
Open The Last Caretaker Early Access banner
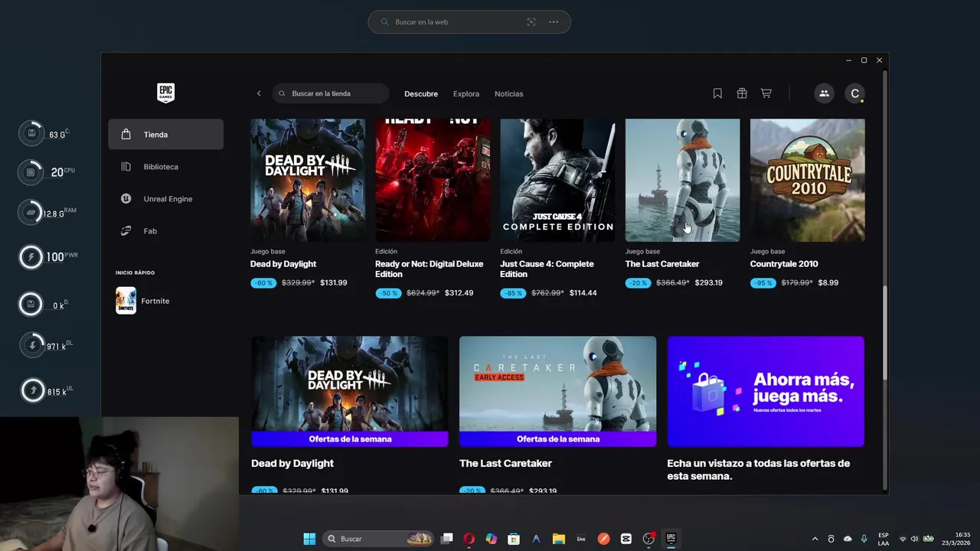[x=557, y=391]
